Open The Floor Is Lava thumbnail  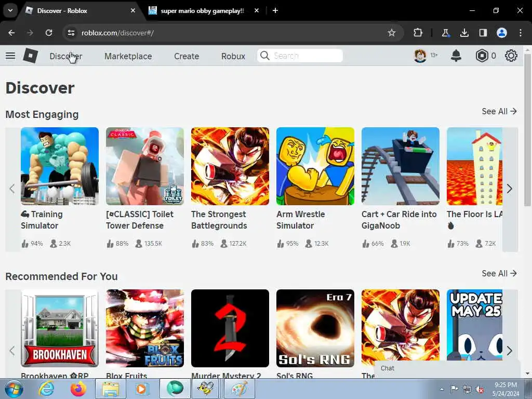point(474,166)
